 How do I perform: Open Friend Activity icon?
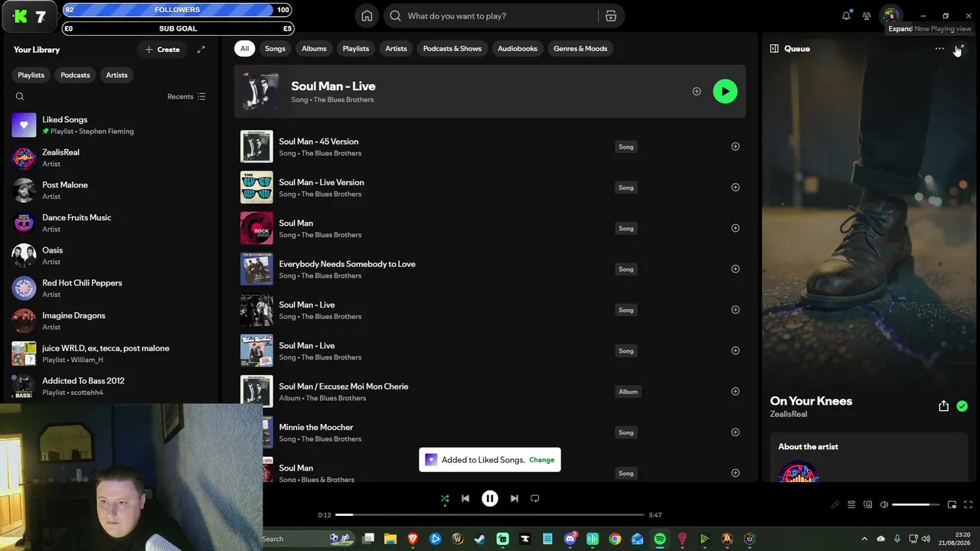click(867, 15)
